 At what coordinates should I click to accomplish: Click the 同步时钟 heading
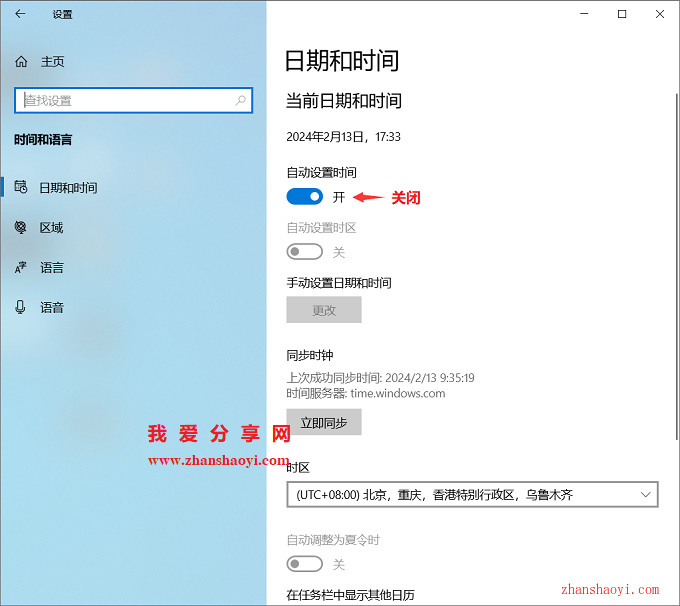point(310,355)
